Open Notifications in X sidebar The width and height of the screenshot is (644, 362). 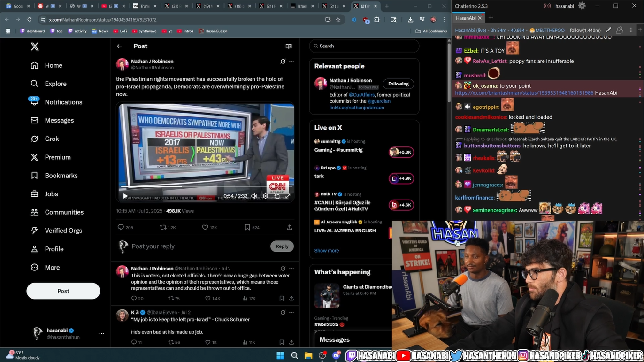point(56,102)
